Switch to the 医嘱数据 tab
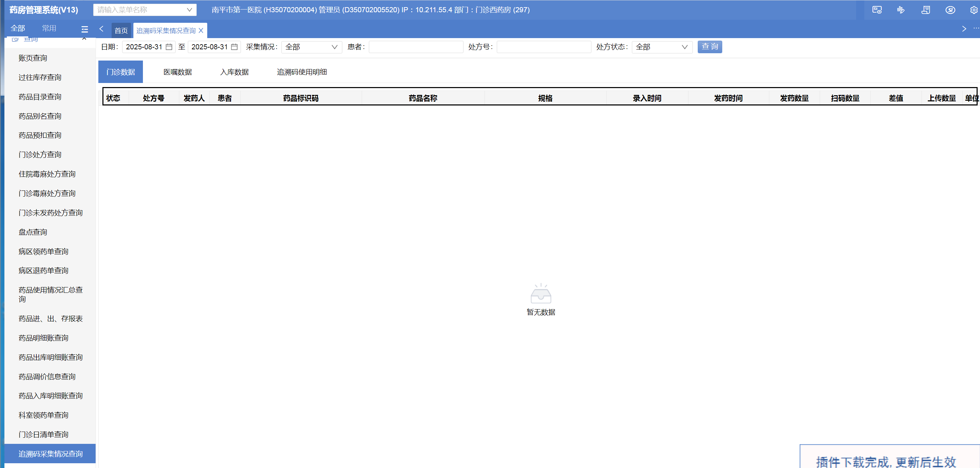 (x=177, y=72)
